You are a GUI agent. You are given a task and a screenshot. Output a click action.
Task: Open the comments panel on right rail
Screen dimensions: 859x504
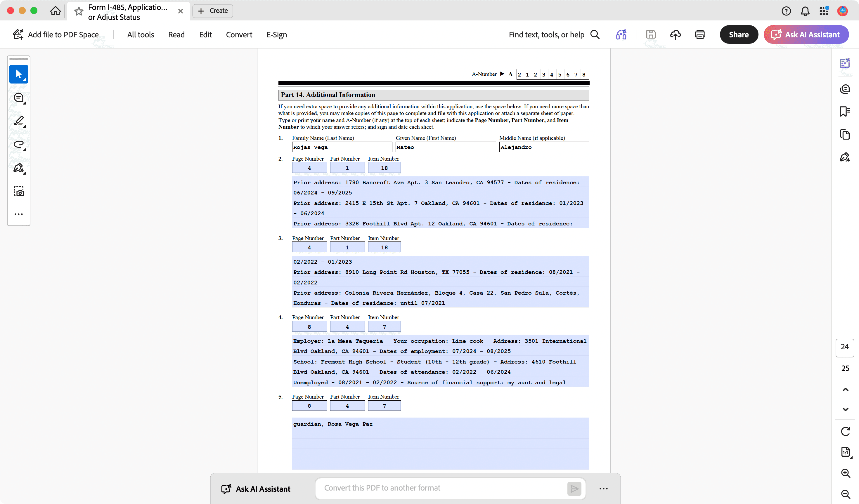(845, 89)
